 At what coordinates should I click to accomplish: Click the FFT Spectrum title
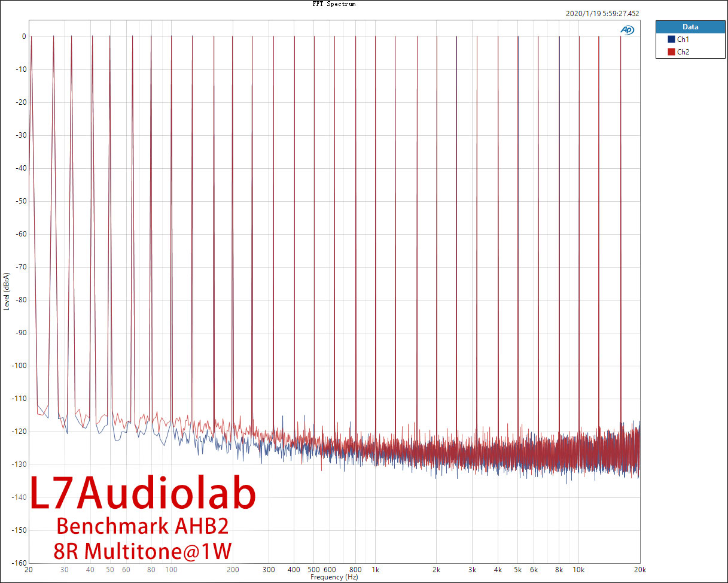pyautogui.click(x=334, y=4)
